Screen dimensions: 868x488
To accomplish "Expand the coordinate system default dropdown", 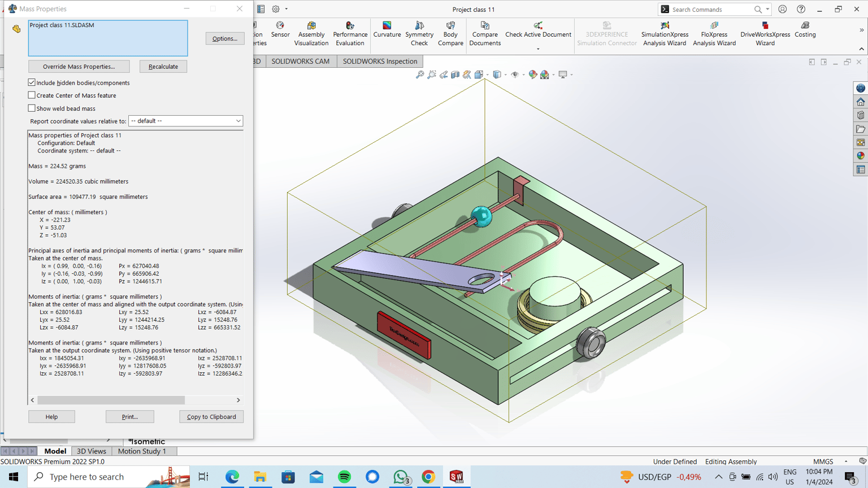I will [x=186, y=121].
